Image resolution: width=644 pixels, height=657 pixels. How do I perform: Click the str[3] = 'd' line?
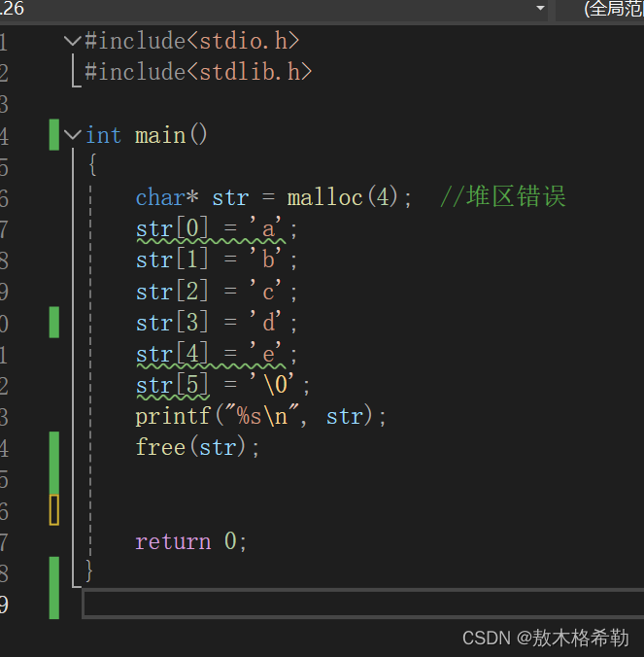click(x=217, y=323)
